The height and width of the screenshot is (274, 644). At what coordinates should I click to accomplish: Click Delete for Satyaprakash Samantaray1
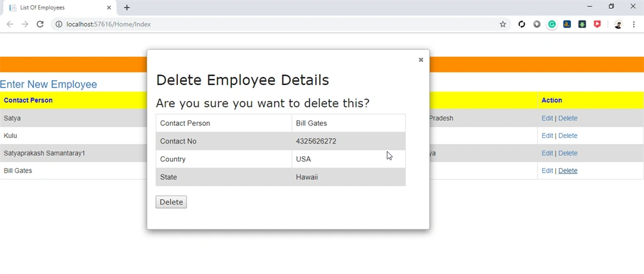coord(568,153)
